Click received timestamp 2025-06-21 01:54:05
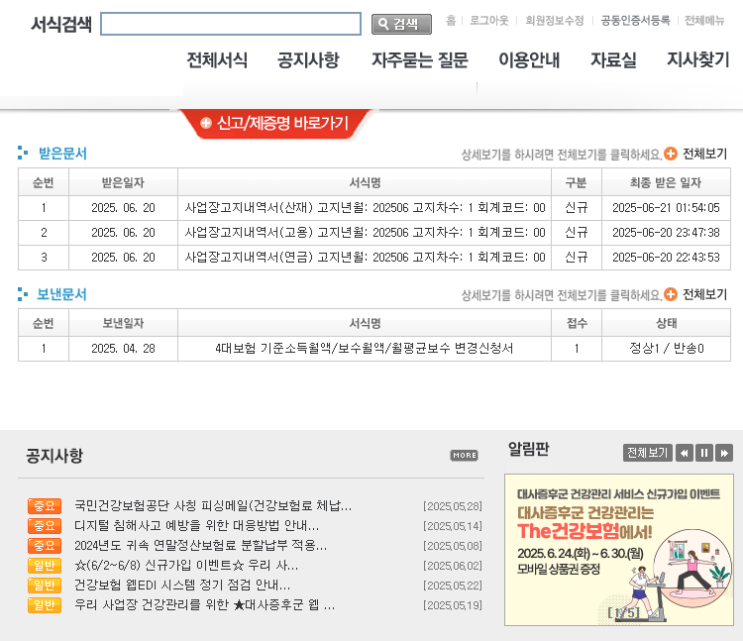 [666, 208]
